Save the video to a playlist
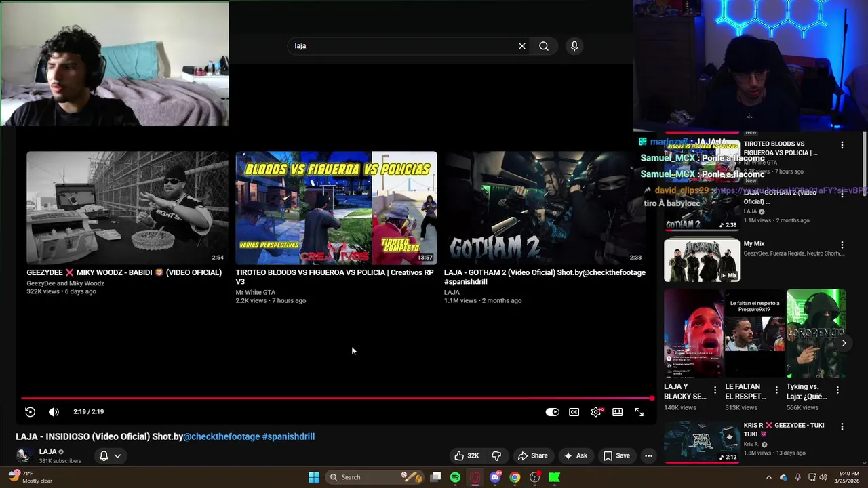This screenshot has height=488, width=868. (616, 455)
